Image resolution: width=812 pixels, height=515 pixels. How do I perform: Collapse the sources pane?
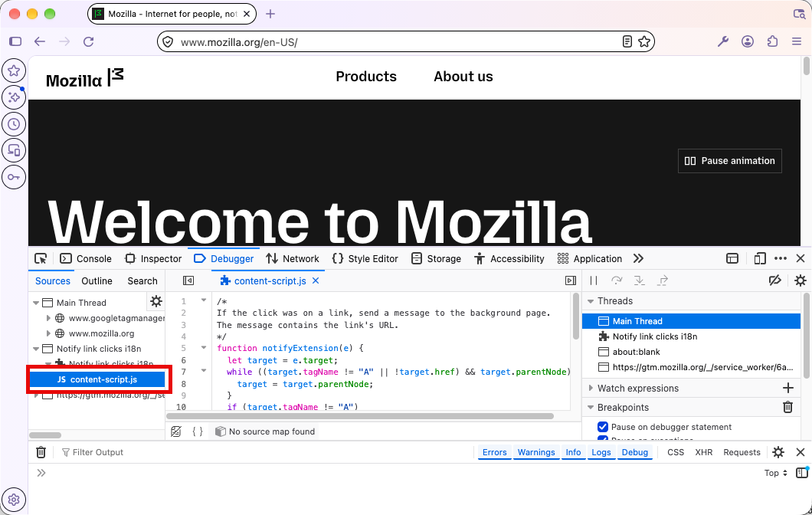click(x=188, y=280)
